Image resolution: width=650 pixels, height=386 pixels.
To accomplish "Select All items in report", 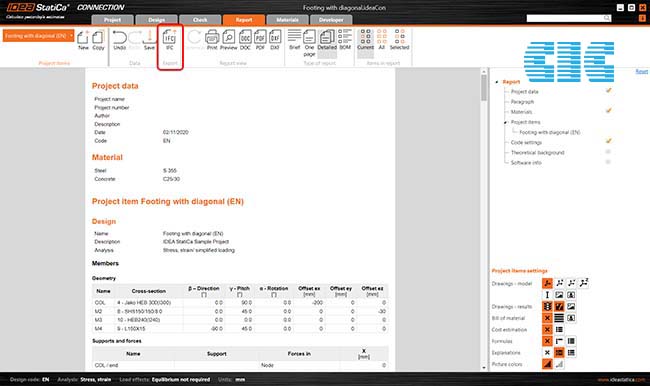I will [382, 40].
